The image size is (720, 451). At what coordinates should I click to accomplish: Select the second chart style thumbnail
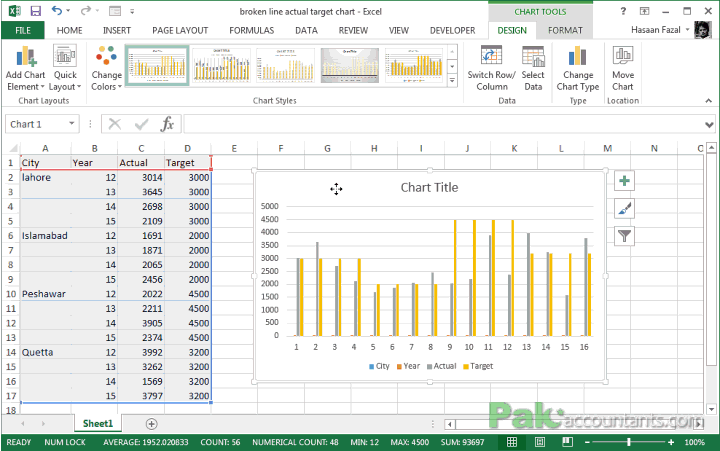[221, 65]
